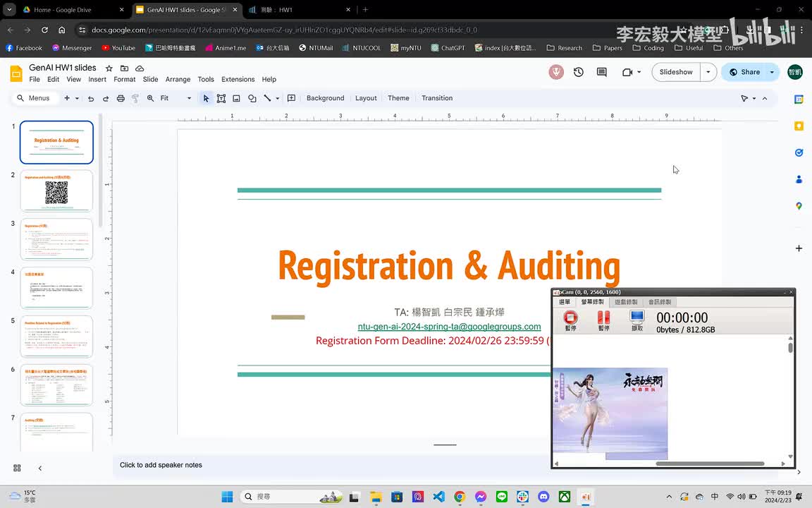The height and width of the screenshot is (508, 812).
Task: Open Discord from the taskbar
Action: click(543, 497)
